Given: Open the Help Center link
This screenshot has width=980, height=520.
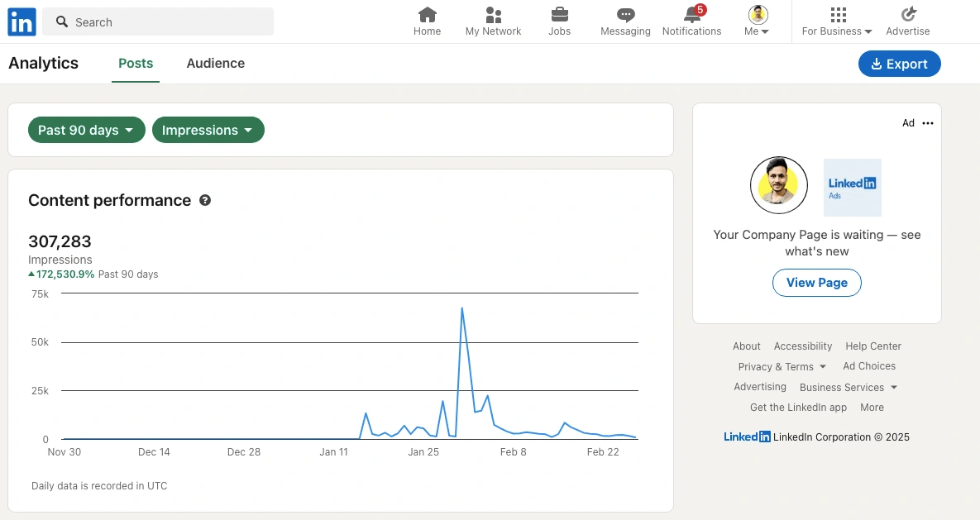Looking at the screenshot, I should pyautogui.click(x=873, y=346).
